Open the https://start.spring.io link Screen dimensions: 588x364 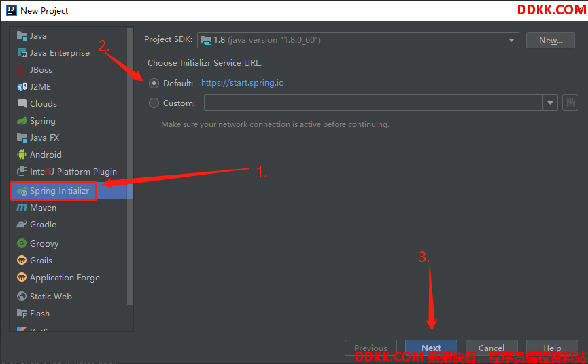coord(242,83)
